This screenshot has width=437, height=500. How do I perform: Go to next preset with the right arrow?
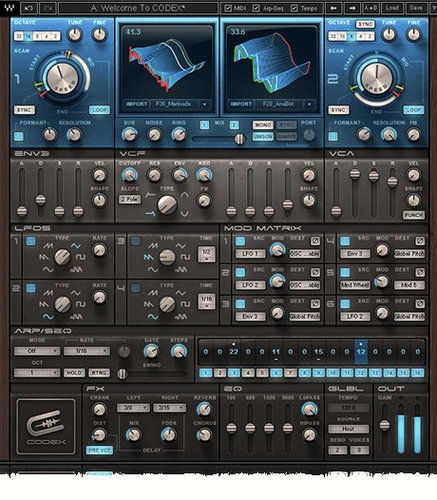tap(352, 8)
